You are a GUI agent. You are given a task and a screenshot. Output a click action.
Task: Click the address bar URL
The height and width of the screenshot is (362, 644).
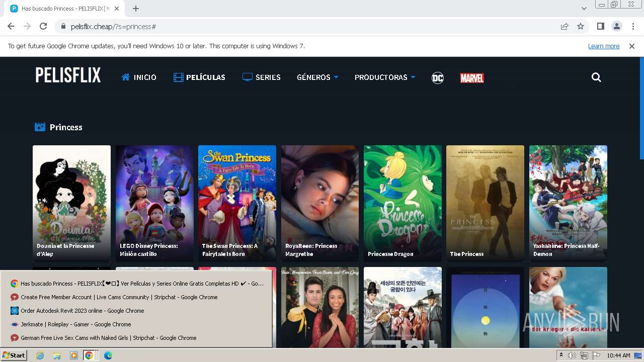pos(113,27)
